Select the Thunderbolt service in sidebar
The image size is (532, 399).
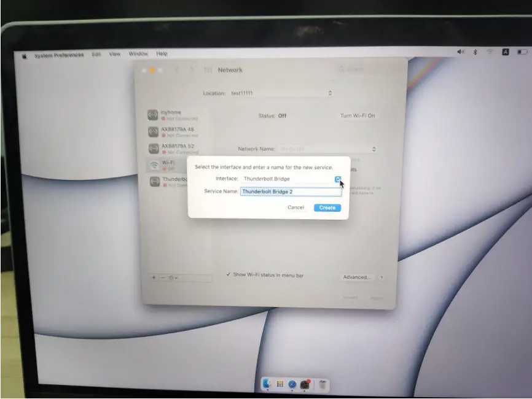click(168, 182)
